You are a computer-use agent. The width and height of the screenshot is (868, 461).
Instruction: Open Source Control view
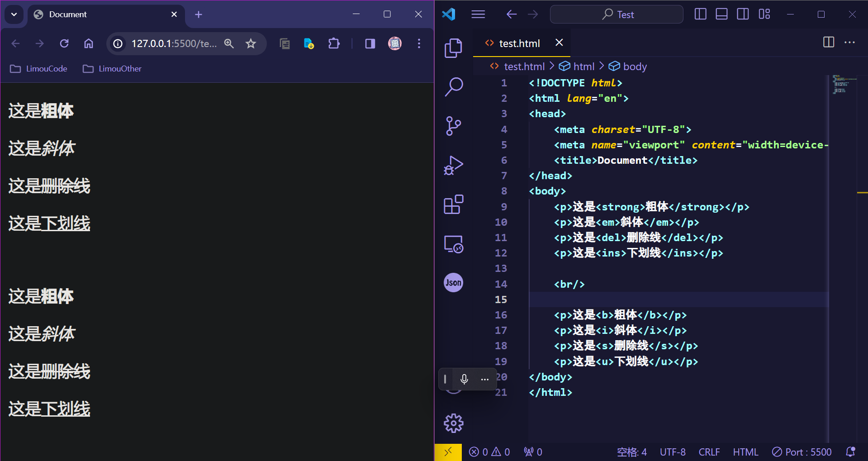coord(453,126)
